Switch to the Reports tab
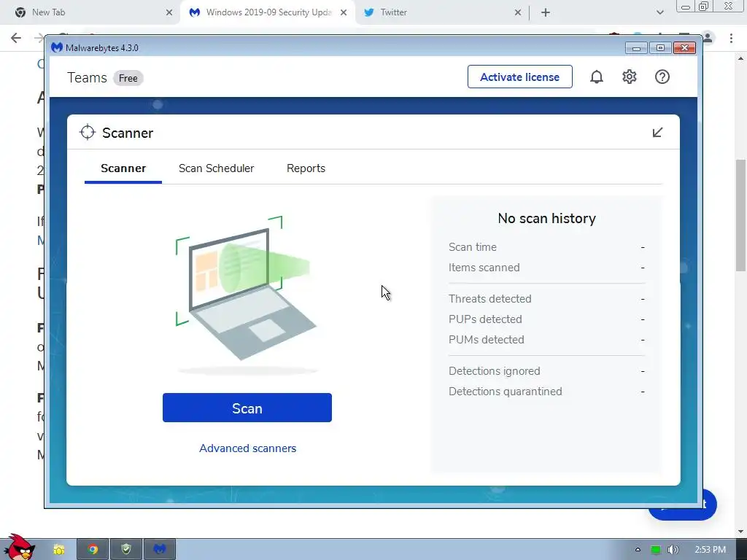 point(306,168)
